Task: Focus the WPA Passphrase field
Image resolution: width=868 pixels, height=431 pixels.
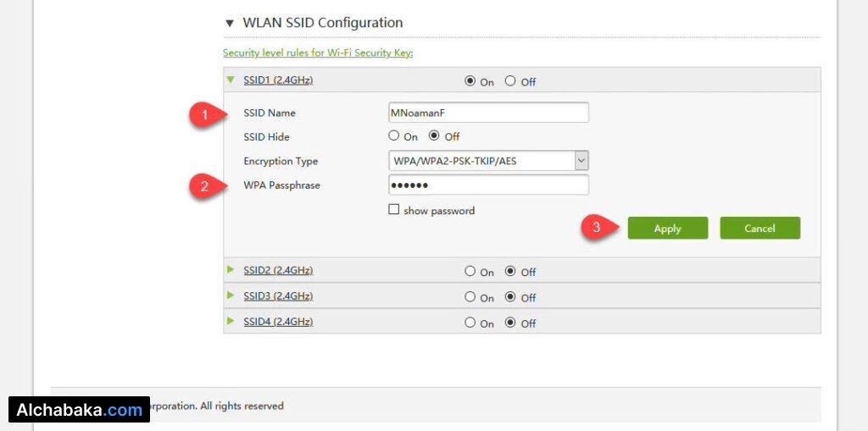Action: point(487,185)
